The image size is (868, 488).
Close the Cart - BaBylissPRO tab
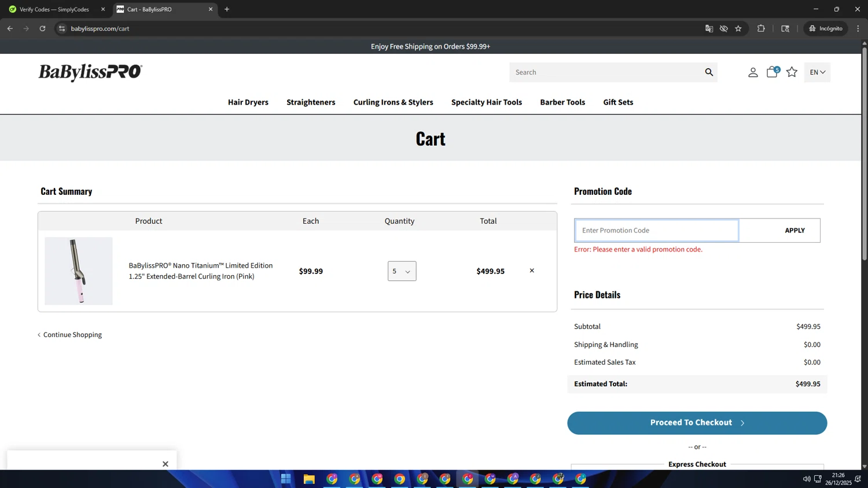pos(211,9)
